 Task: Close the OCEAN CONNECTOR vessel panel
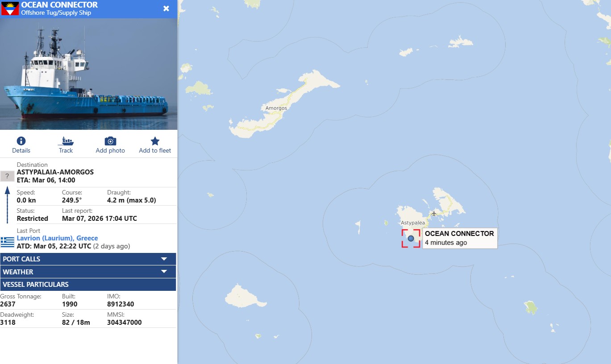166,8
